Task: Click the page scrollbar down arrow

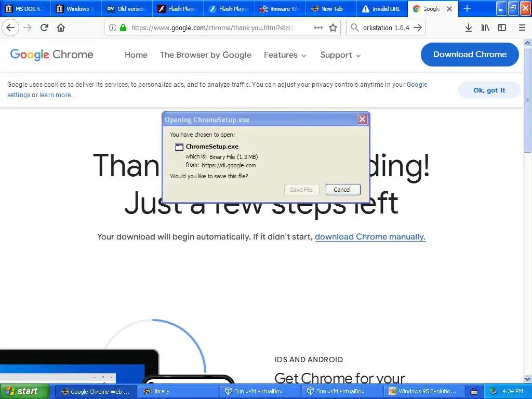Action: click(527, 379)
